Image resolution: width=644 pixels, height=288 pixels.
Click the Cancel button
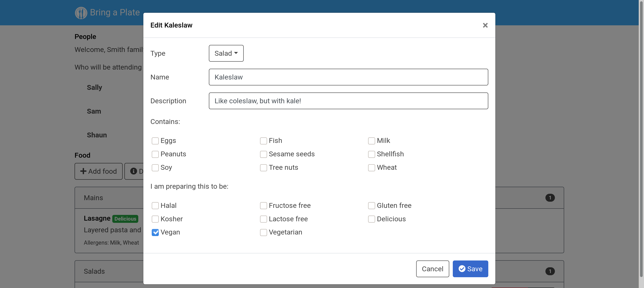coord(432,269)
